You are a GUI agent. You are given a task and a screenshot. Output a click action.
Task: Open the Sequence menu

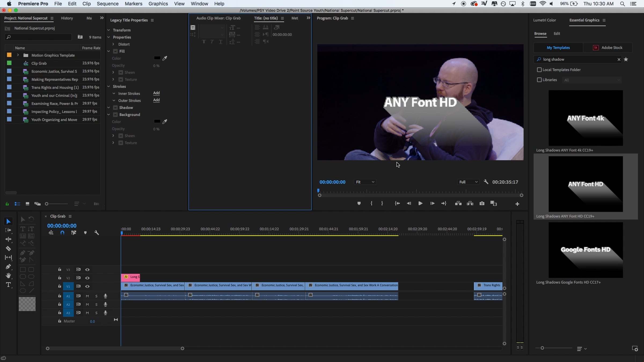click(x=107, y=4)
